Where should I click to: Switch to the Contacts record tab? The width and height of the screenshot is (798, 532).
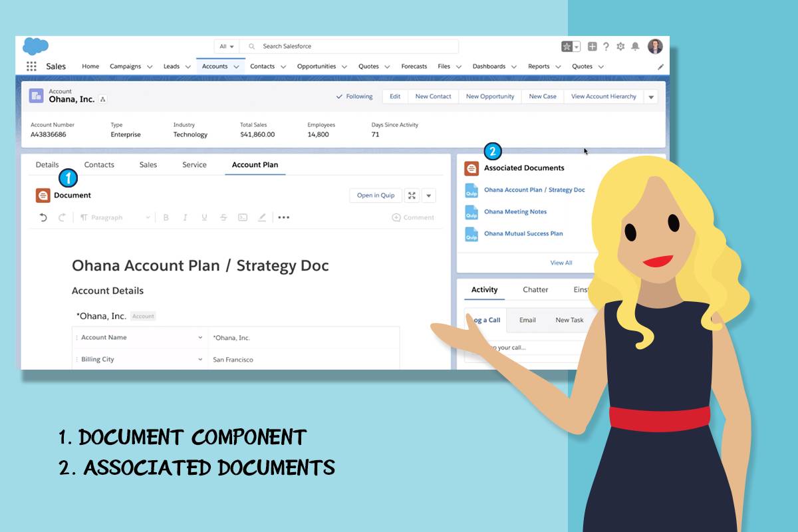coord(99,165)
